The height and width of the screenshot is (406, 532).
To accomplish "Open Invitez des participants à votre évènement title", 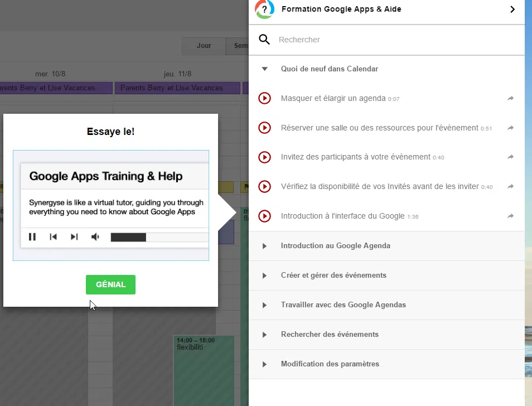I will click(356, 157).
